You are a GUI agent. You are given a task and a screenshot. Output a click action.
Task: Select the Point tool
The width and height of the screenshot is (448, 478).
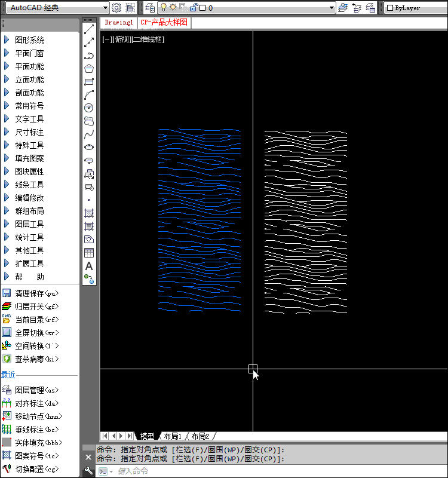89,200
